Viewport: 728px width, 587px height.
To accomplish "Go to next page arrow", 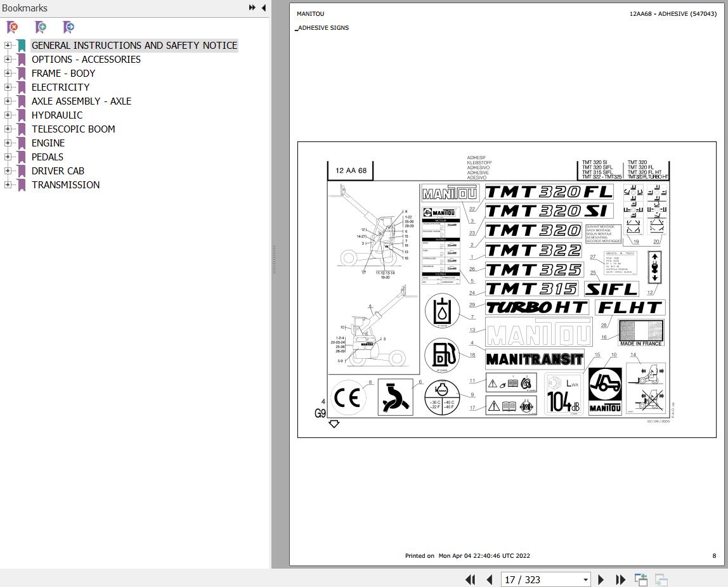I will pyautogui.click(x=601, y=579).
